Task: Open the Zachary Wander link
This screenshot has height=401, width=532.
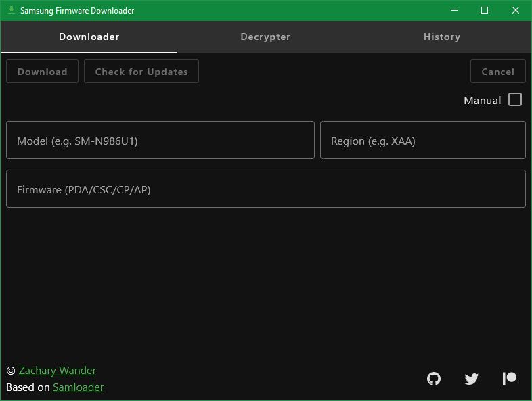Action: pyautogui.click(x=58, y=371)
